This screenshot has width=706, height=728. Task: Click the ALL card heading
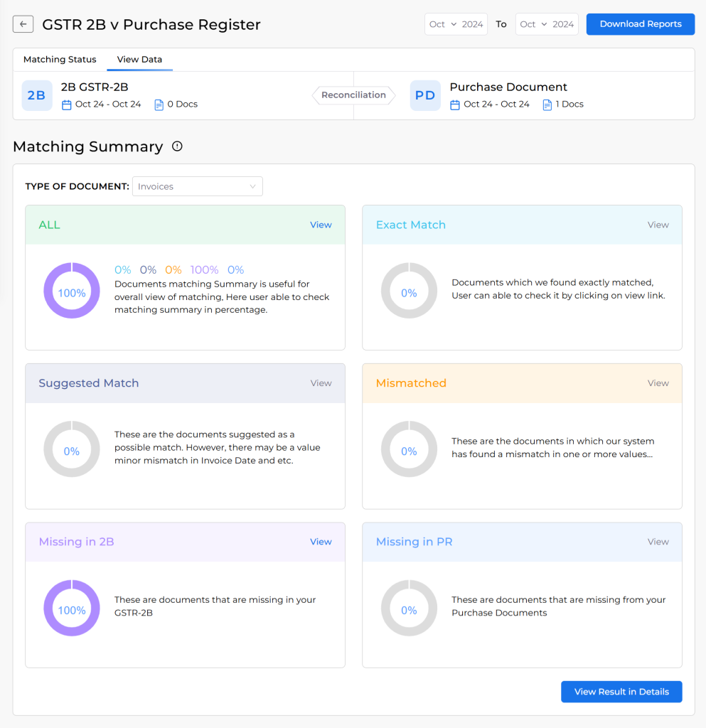(x=50, y=225)
